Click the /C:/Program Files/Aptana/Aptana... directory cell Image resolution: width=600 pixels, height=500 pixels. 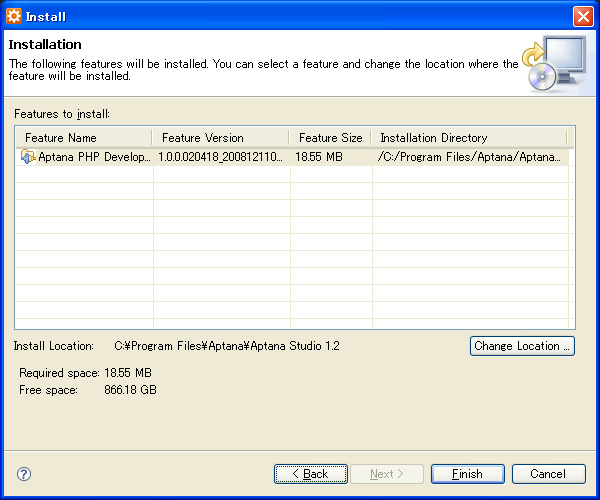coord(469,157)
